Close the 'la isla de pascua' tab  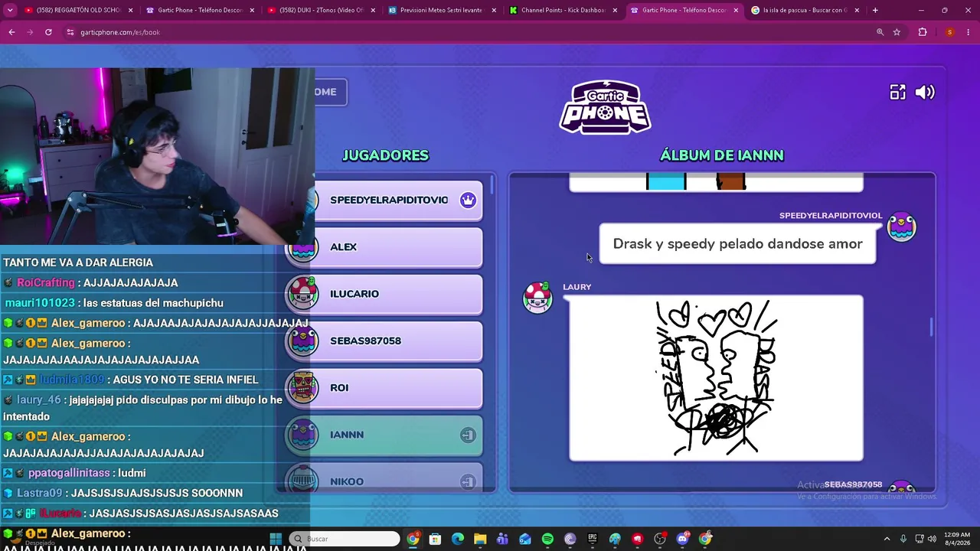tap(857, 11)
